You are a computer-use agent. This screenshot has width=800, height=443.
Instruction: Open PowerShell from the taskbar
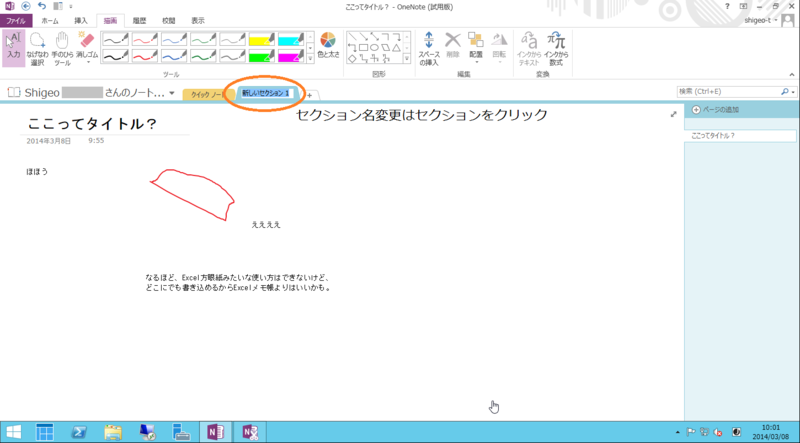click(78, 432)
